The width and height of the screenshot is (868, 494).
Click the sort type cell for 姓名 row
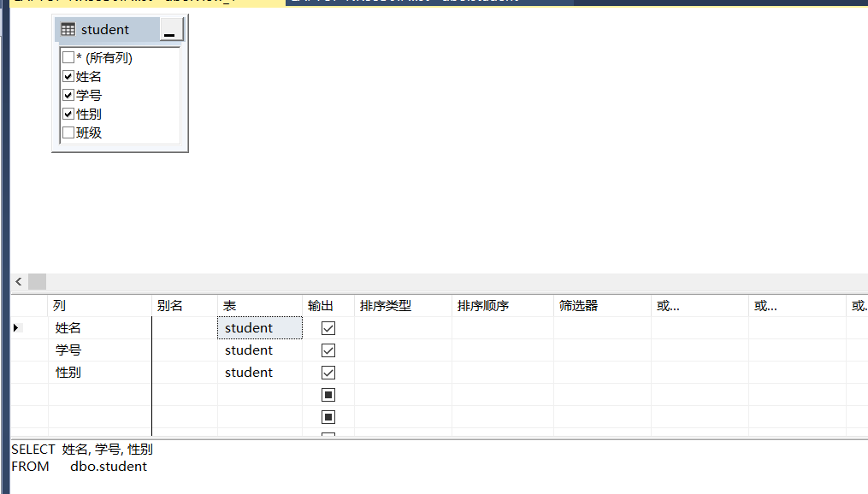pyautogui.click(x=403, y=328)
